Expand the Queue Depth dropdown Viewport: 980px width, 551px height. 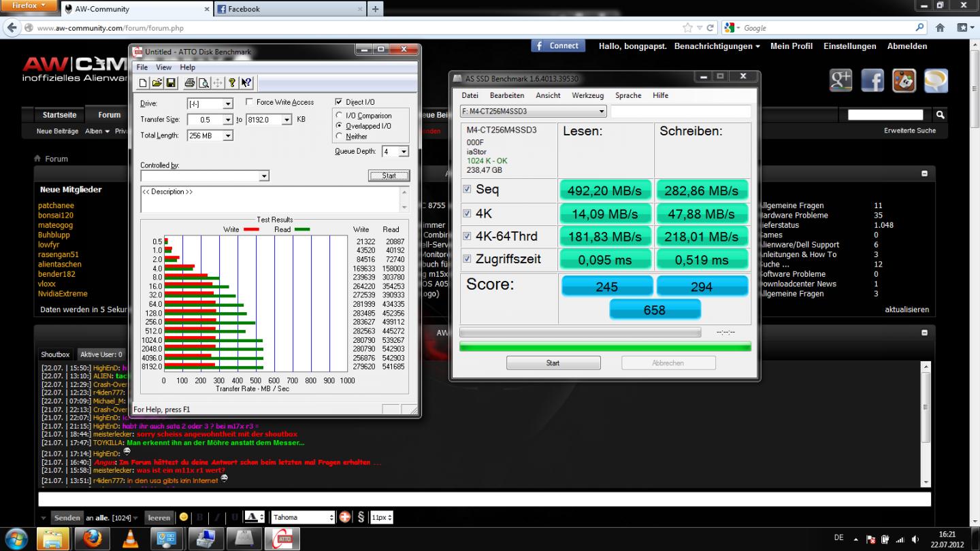pos(403,152)
